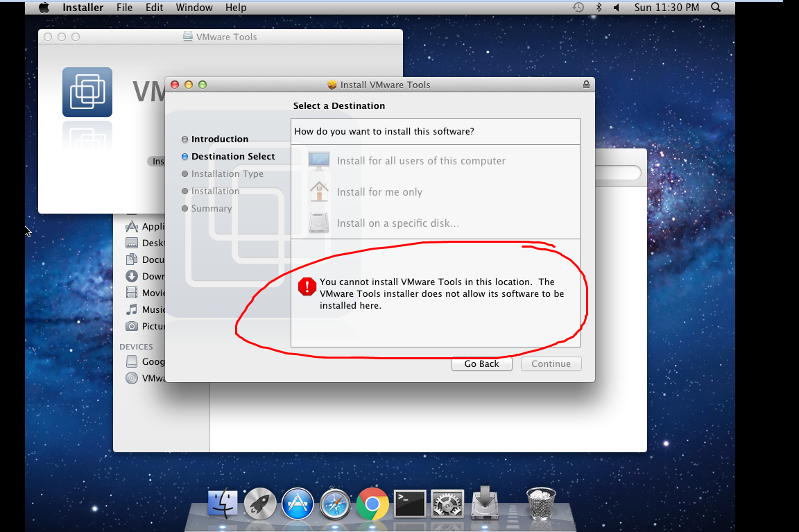Click the disabled Continue button
Viewport: 799px width, 532px height.
click(x=551, y=364)
